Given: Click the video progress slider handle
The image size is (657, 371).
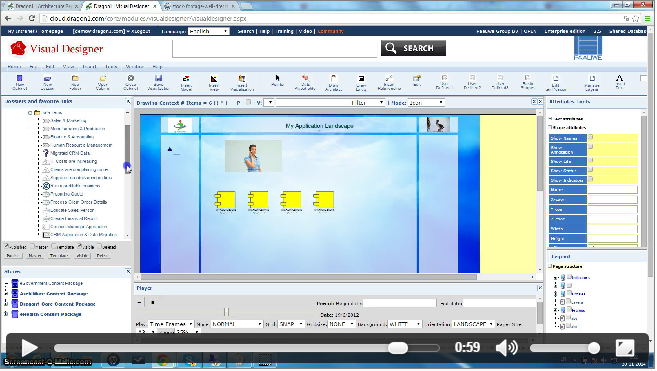Looking at the screenshot, I should (x=397, y=348).
